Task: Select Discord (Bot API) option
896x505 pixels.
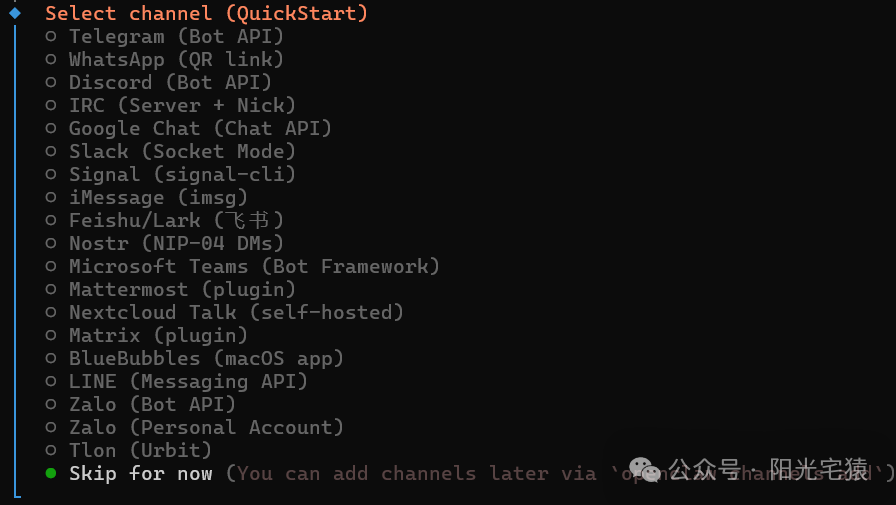Action: click(158, 82)
